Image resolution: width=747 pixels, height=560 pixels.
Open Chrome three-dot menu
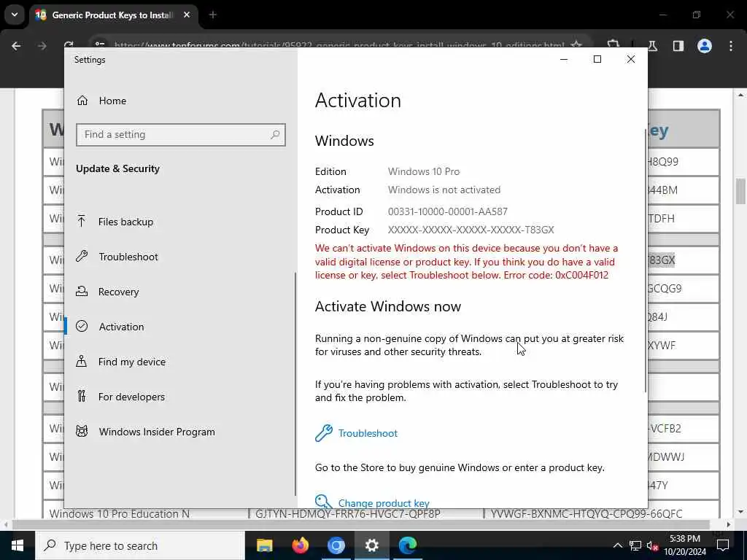coord(731,46)
